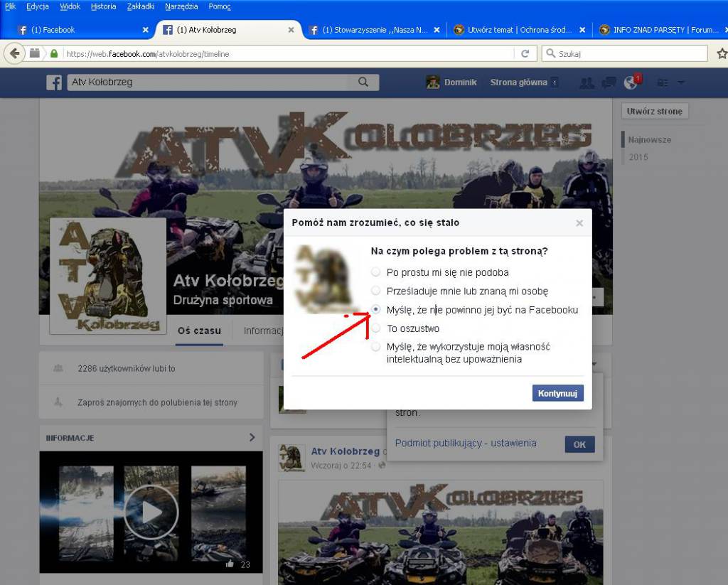Click the Utwórz stronę button
This screenshot has width=728, height=585.
pyautogui.click(x=655, y=112)
